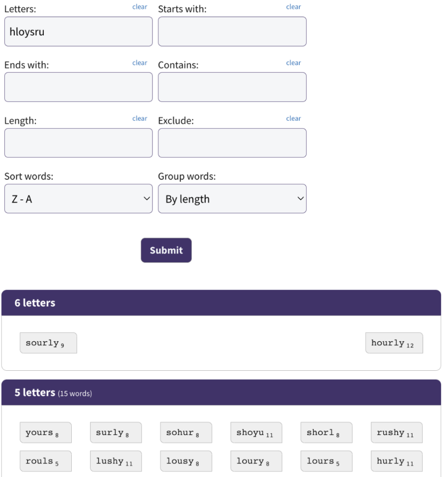Select the word sourly
This screenshot has width=448, height=477.
48,343
